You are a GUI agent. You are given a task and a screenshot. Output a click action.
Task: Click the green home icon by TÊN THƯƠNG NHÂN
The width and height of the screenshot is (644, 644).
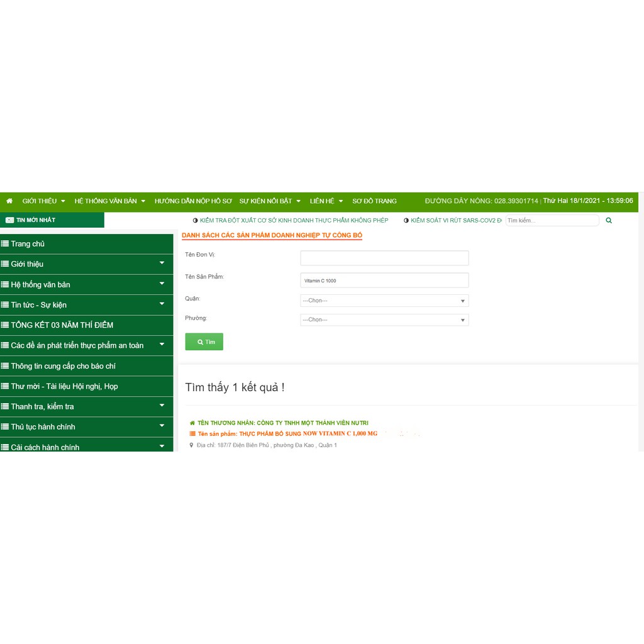(192, 423)
